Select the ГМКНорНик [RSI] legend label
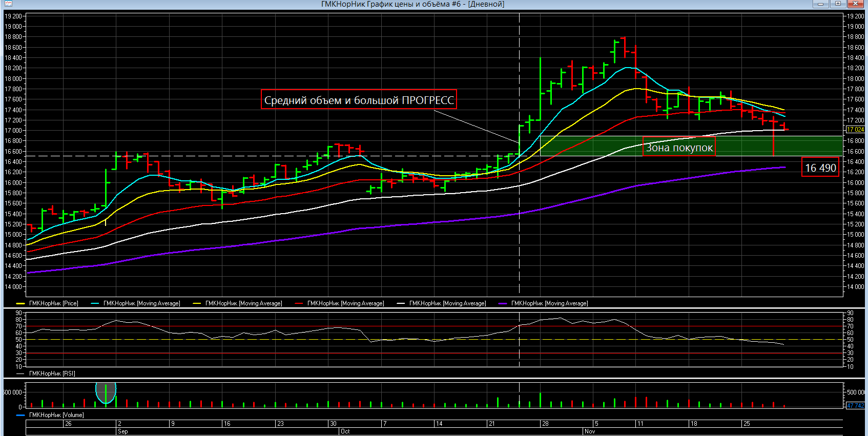This screenshot has width=868, height=436. [52, 373]
